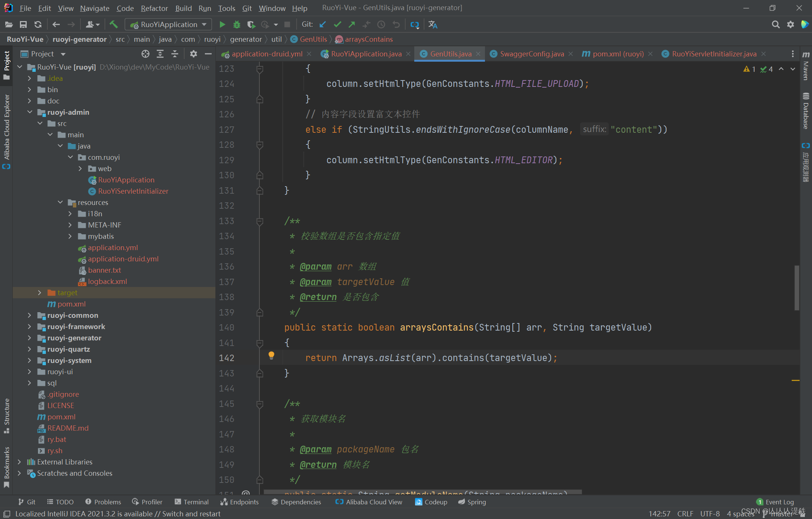Collapse the ruoyi-admin module node
The height and width of the screenshot is (519, 812).
click(x=30, y=112)
